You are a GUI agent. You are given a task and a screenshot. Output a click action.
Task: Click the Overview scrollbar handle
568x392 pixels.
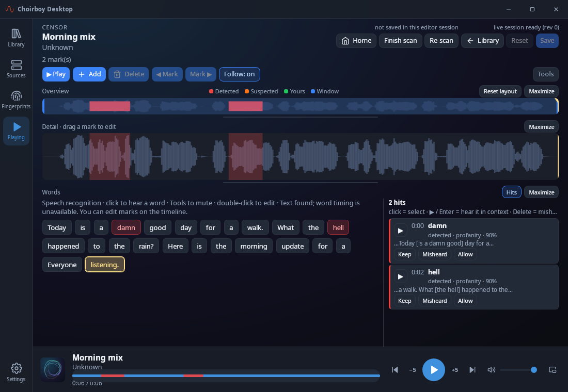301,117
